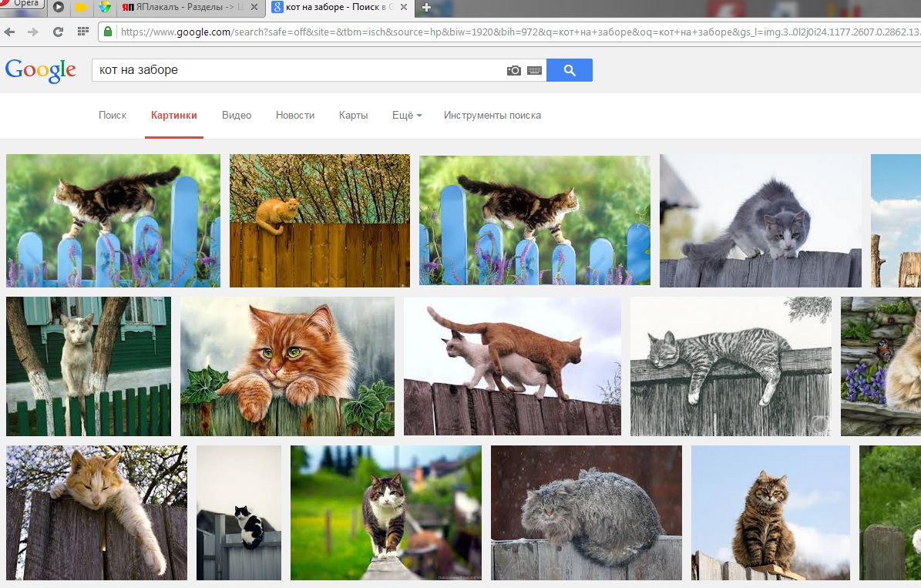Open Инструменты поиска options
Image resolution: width=921 pixels, height=588 pixels.
(492, 115)
